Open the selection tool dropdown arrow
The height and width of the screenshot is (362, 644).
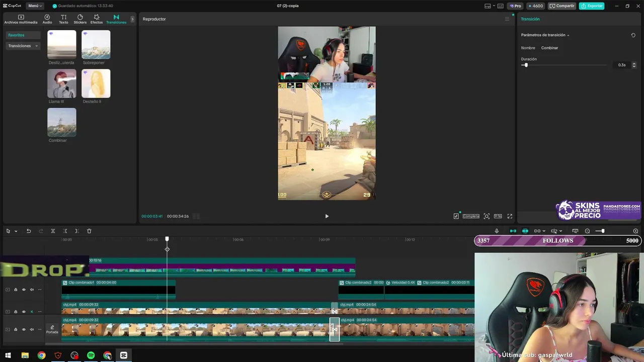tap(16, 231)
